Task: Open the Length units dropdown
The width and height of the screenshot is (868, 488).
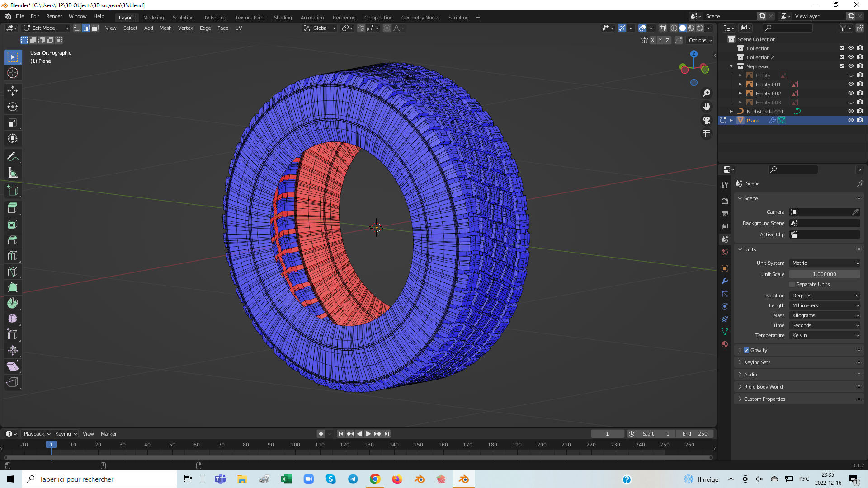Action: pyautogui.click(x=825, y=305)
